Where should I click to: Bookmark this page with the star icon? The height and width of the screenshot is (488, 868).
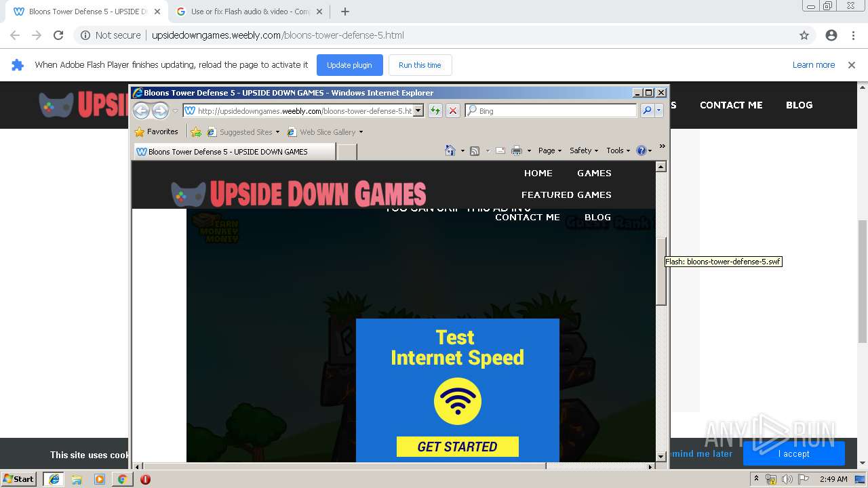tap(804, 35)
